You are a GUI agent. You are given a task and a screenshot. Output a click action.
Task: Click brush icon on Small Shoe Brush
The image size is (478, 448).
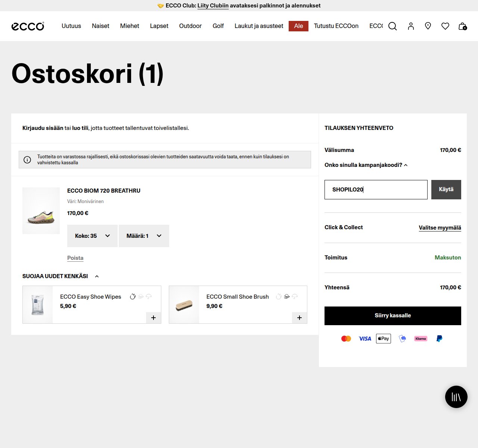tap(287, 296)
